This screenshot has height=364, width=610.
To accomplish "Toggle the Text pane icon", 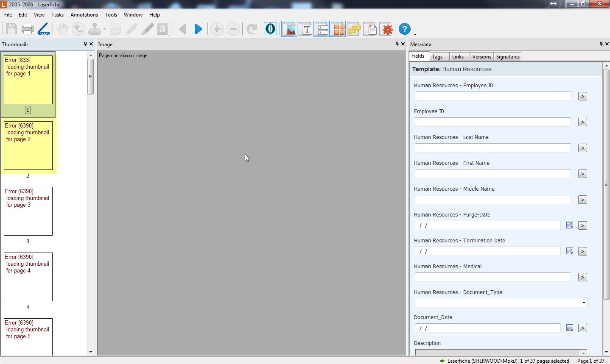I will tap(305, 29).
